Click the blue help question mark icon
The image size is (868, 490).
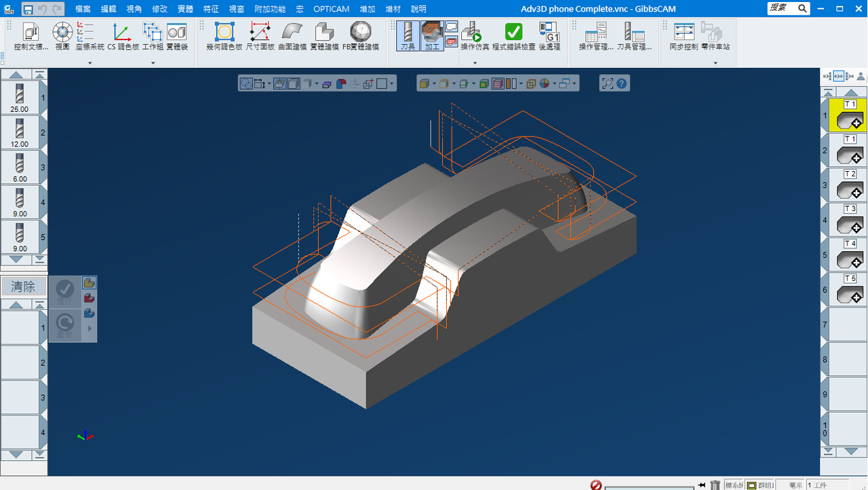pyautogui.click(x=621, y=83)
